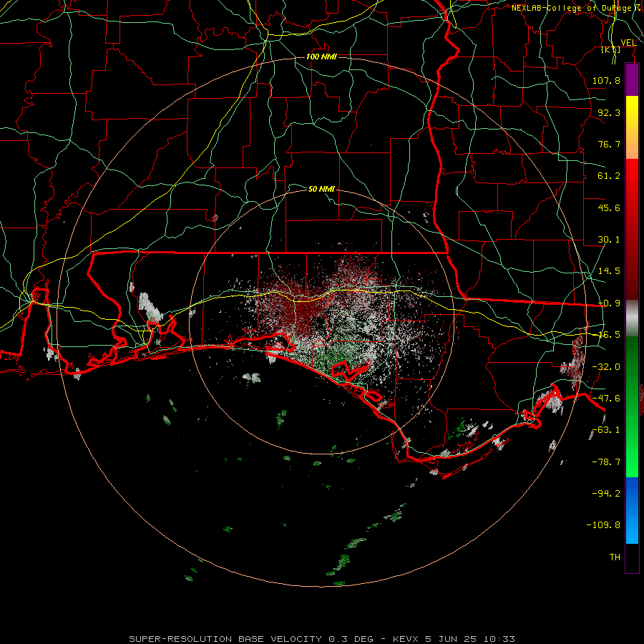Click the -78.7 legend value
Image resolution: width=644 pixels, height=644 pixels.
click(606, 462)
